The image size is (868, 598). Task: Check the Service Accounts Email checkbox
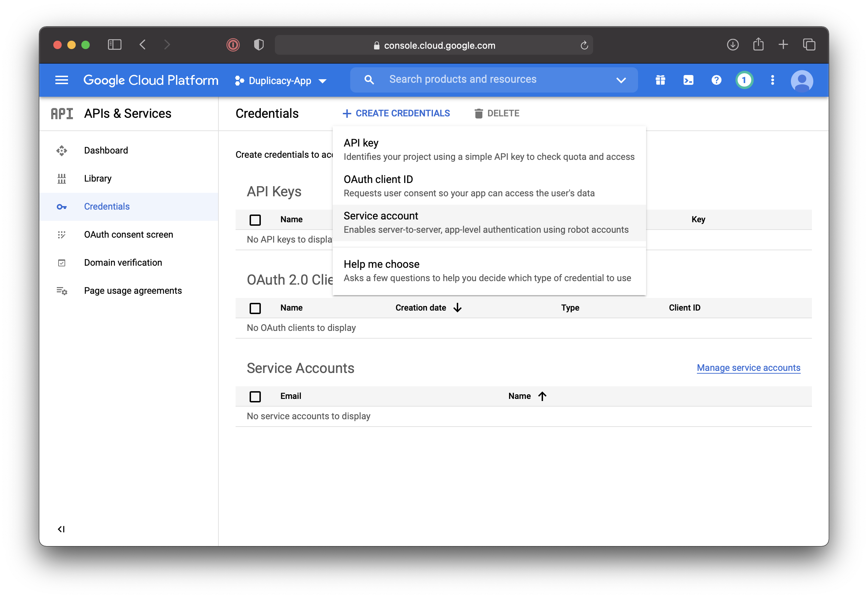click(x=255, y=396)
